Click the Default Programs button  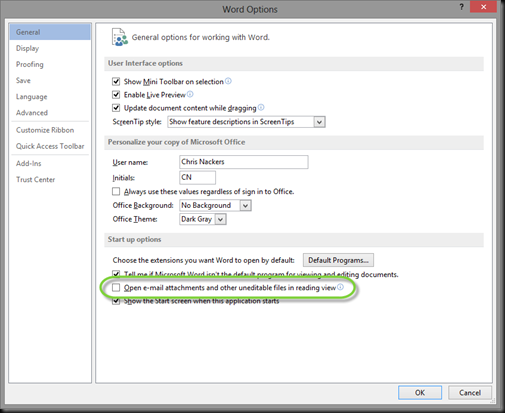338,260
